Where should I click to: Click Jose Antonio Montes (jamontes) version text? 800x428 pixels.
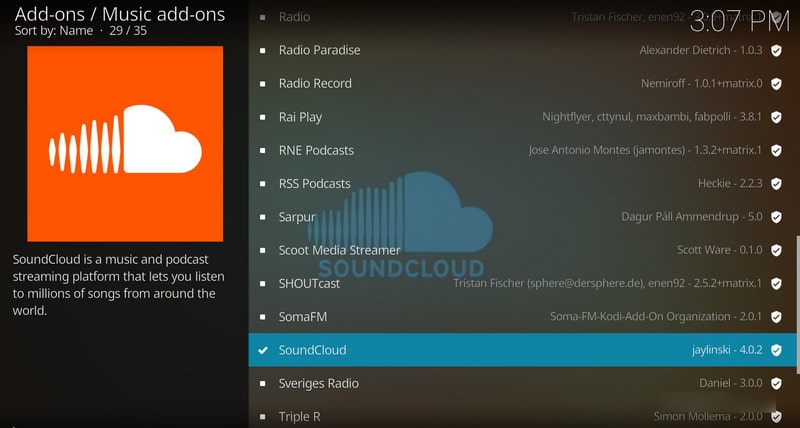pyautogui.click(x=645, y=150)
